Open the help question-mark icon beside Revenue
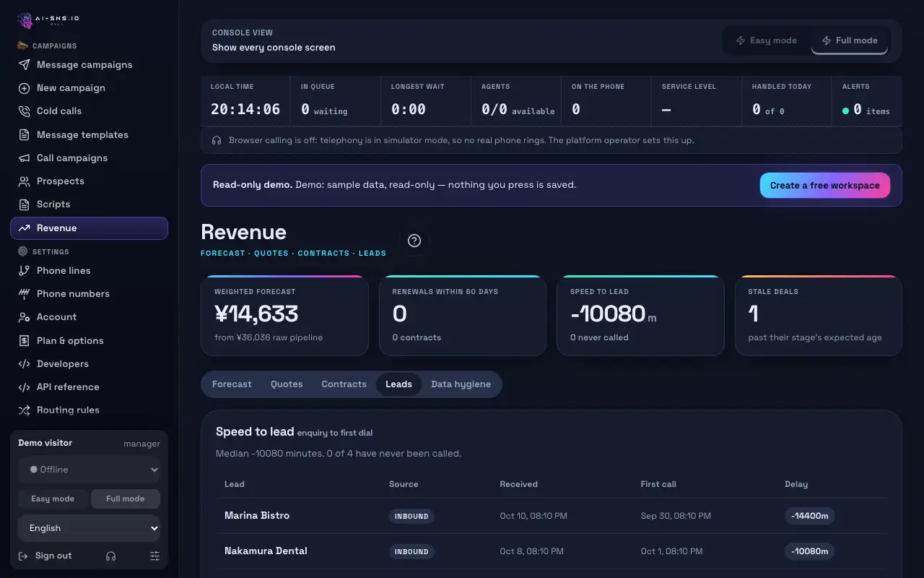924x578 pixels. click(x=414, y=241)
